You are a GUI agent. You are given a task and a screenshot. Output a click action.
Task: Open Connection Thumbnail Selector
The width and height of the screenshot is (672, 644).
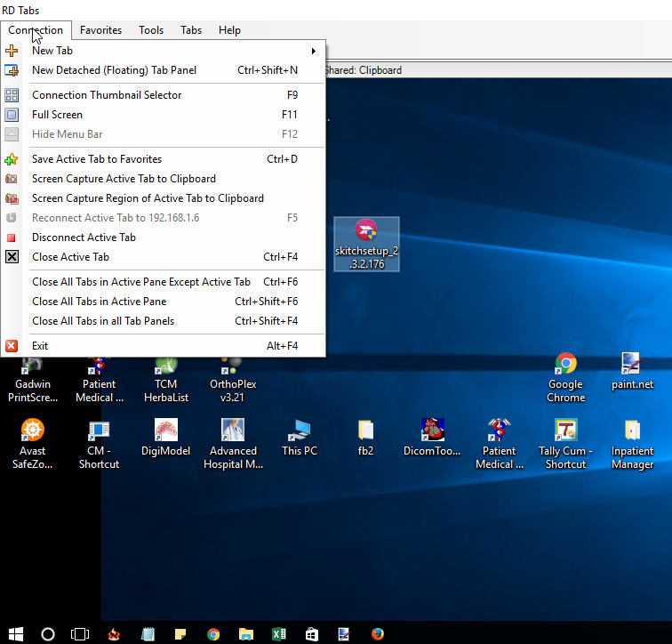(x=163, y=95)
